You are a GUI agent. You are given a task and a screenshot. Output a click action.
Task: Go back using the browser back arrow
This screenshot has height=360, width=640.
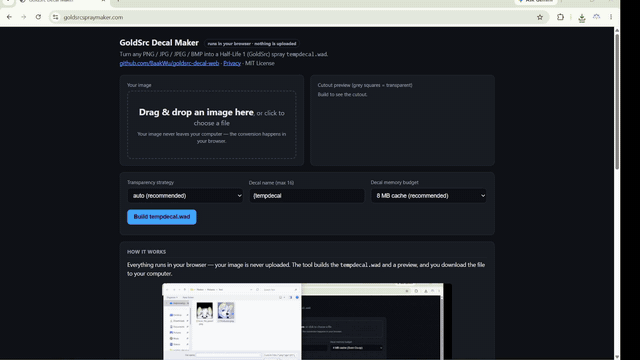coord(9,17)
